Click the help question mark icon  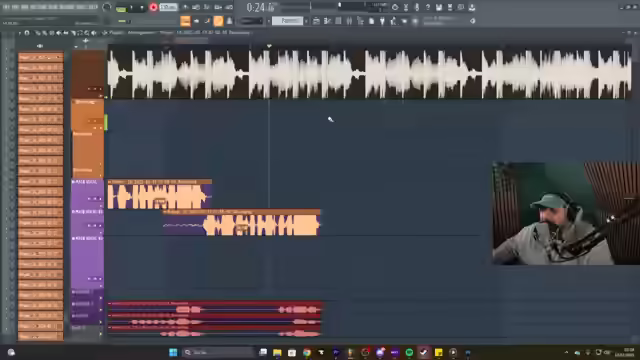tap(427, 7)
